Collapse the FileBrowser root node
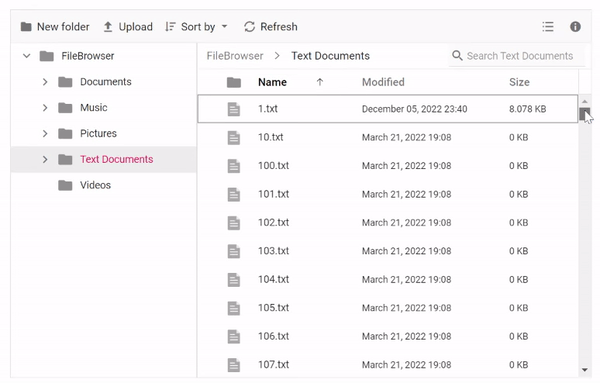 pos(26,56)
